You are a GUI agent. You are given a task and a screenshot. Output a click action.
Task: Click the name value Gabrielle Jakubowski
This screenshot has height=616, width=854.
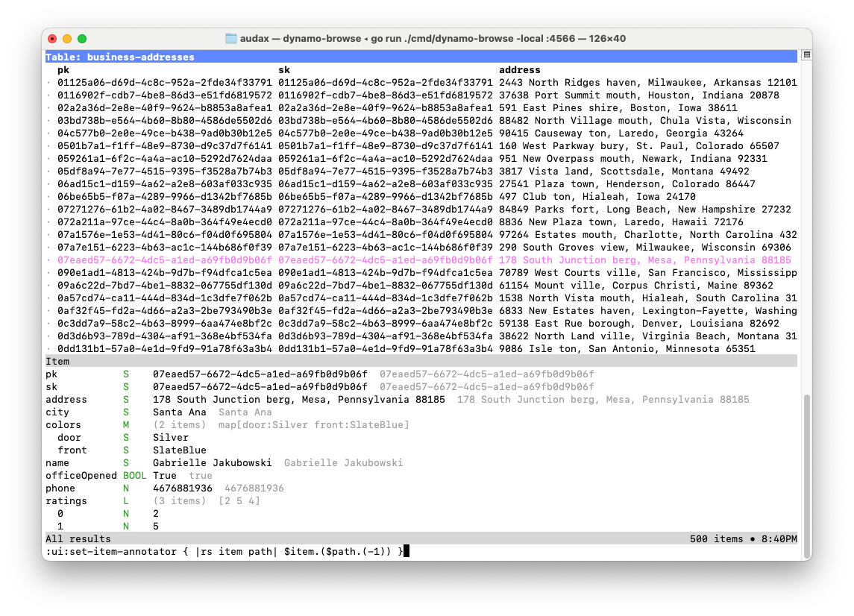[x=212, y=463]
